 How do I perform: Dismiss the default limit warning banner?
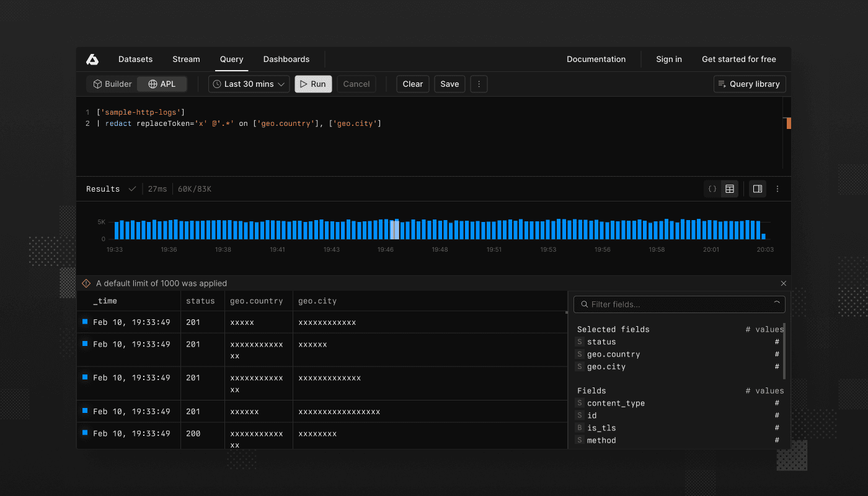[x=783, y=283]
